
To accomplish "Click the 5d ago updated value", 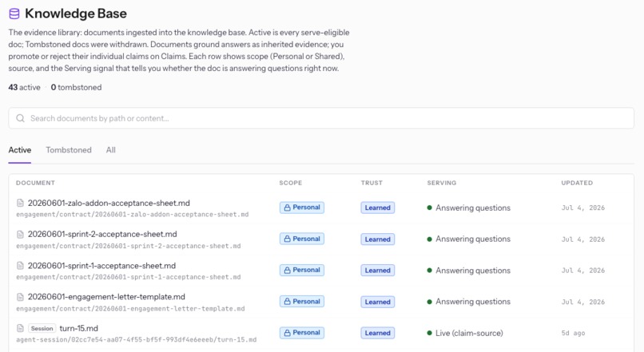I will coord(573,333).
